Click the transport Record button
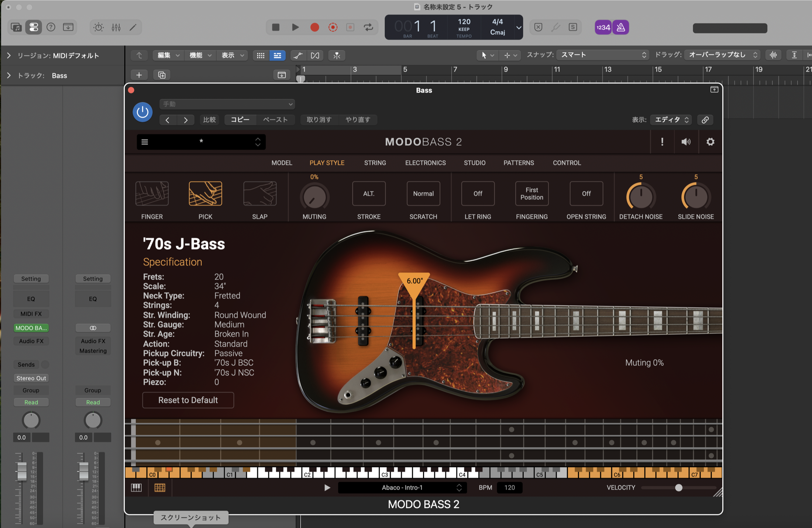The width and height of the screenshot is (812, 528). click(x=314, y=27)
